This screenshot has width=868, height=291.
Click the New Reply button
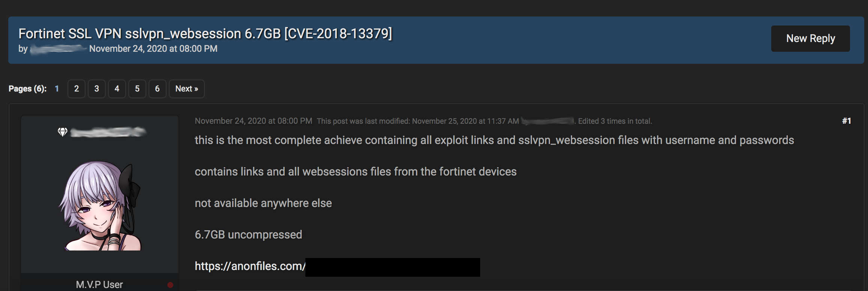(810, 39)
